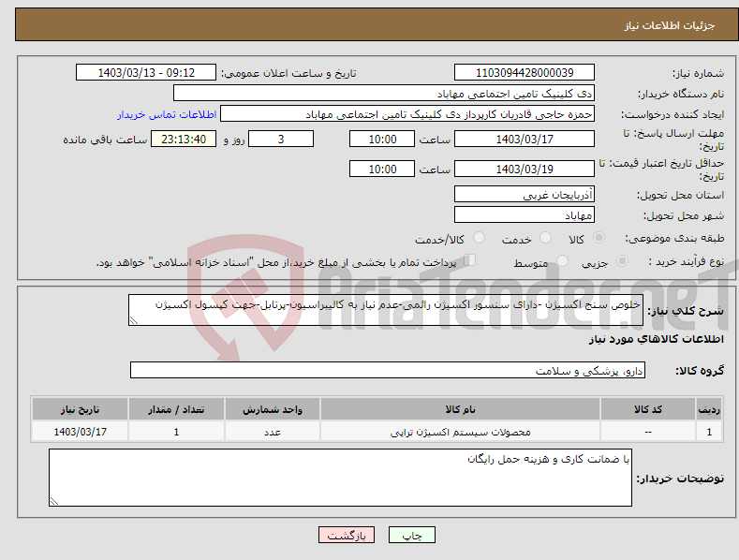Click the تاریخ نیاز column header
The image size is (739, 560).
tap(81, 409)
